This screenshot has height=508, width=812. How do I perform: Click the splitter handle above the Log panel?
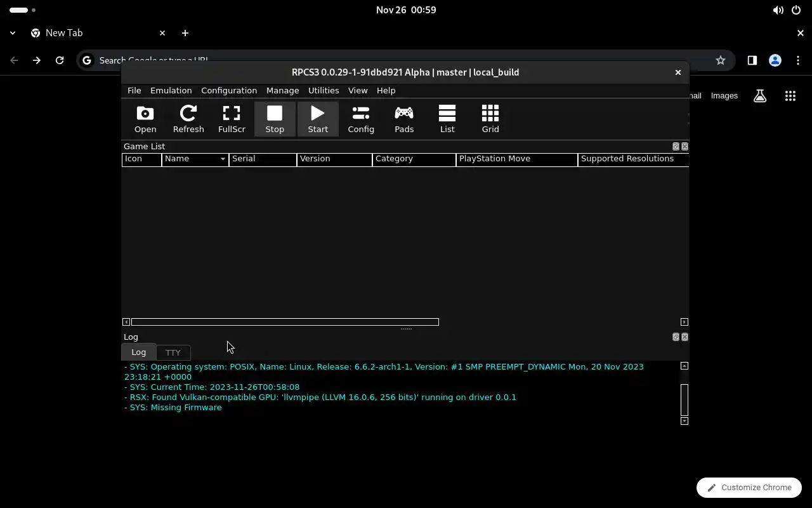click(x=406, y=329)
